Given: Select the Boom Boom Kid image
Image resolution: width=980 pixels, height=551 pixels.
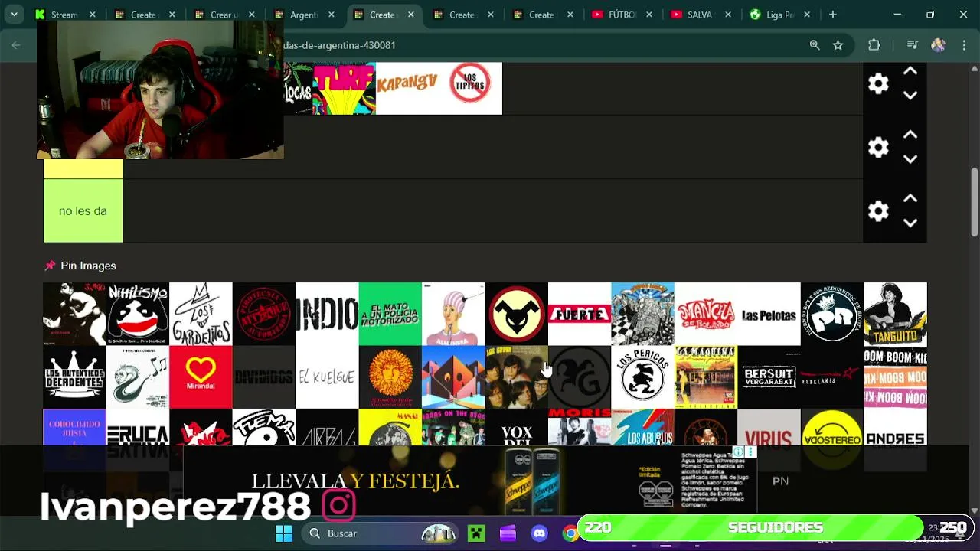Looking at the screenshot, I should pyautogui.click(x=895, y=377).
